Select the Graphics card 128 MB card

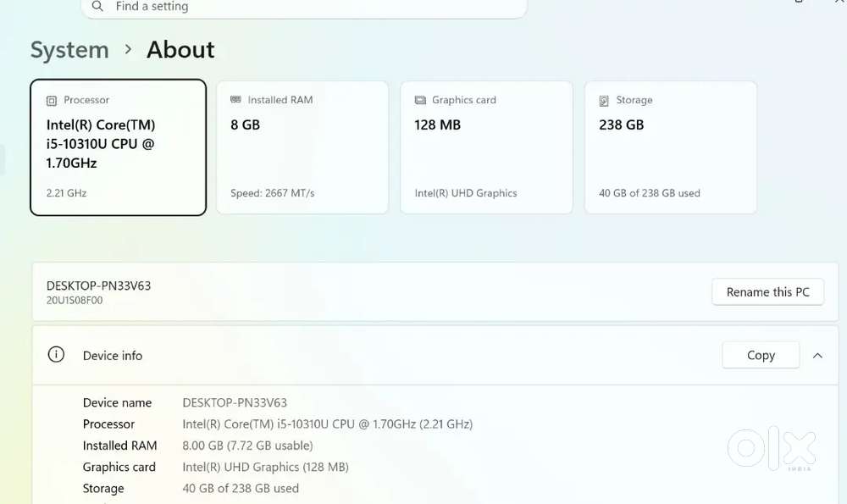[487, 147]
